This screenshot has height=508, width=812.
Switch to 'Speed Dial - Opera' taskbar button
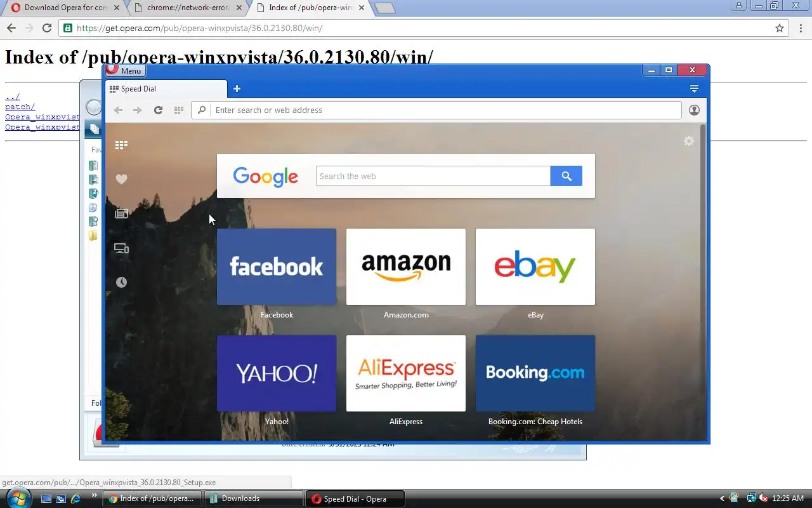click(x=355, y=498)
